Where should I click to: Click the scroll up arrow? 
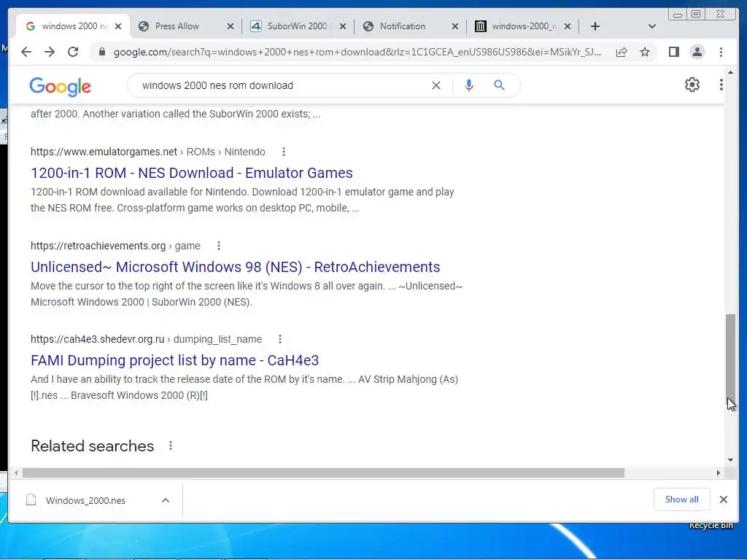coord(730,72)
